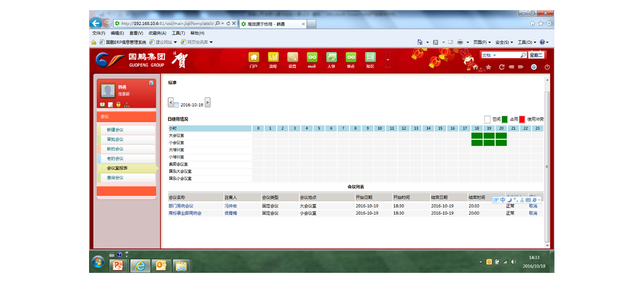
Task: Click the lock icon under user avatar
Action: click(118, 105)
